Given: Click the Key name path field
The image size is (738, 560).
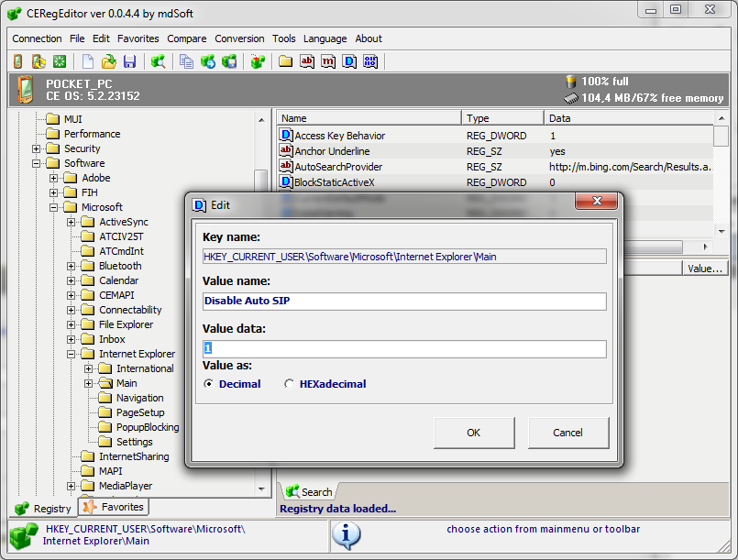Looking at the screenshot, I should pos(404,257).
